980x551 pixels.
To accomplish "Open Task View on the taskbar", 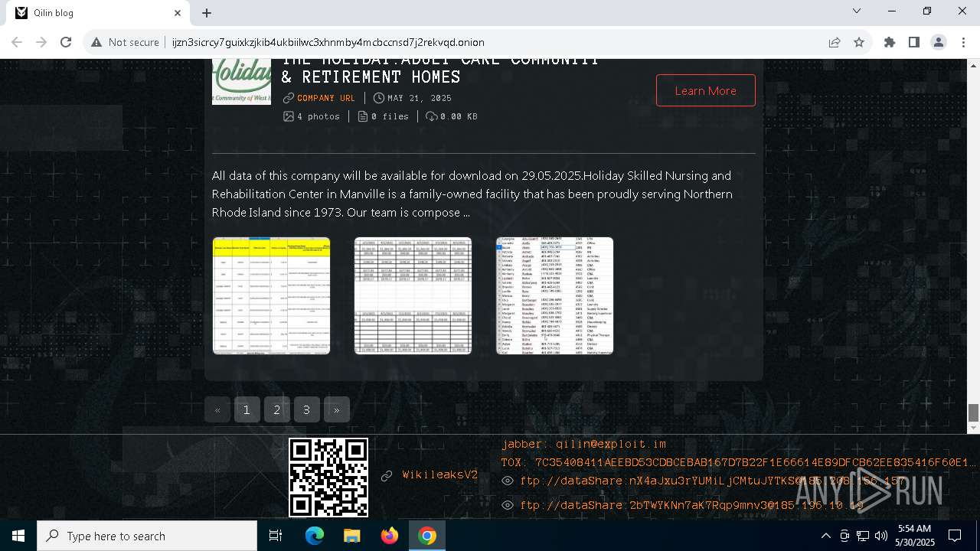I will (276, 536).
